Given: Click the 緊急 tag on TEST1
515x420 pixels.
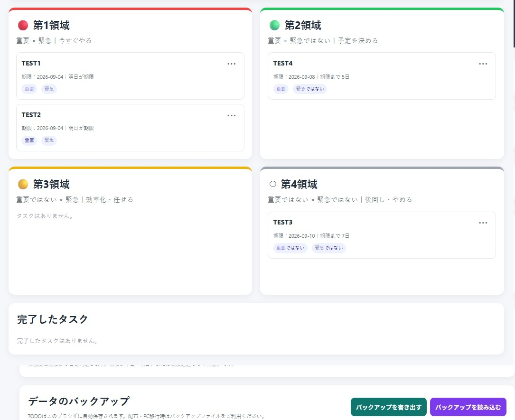Looking at the screenshot, I should [x=49, y=89].
